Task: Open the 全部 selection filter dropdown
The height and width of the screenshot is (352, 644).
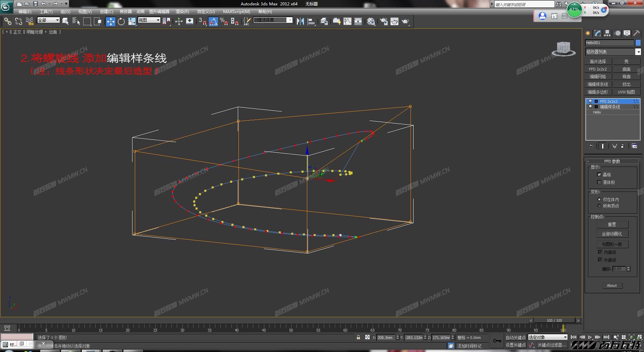Action: [48, 20]
